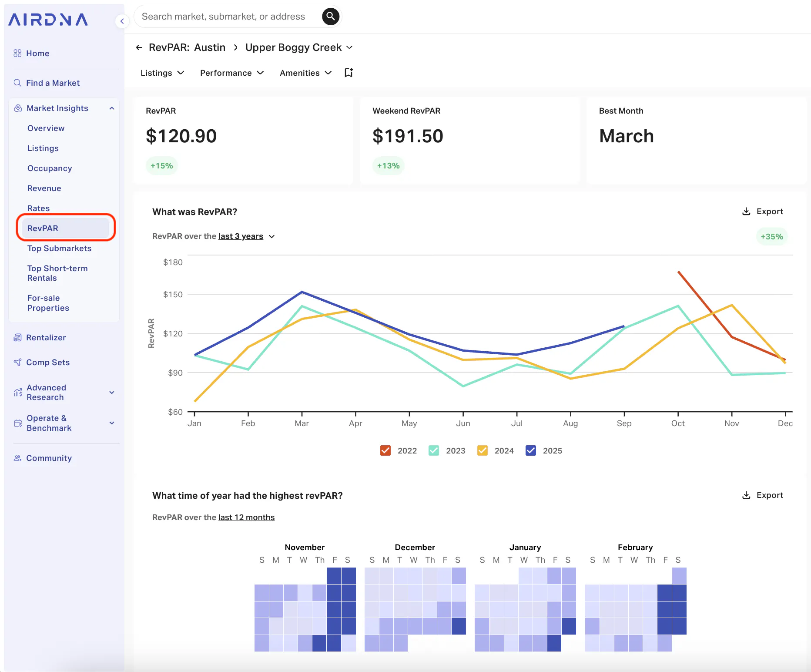Image resolution: width=811 pixels, height=672 pixels.
Task: Click the Advanced Research chart icon
Action: (18, 392)
